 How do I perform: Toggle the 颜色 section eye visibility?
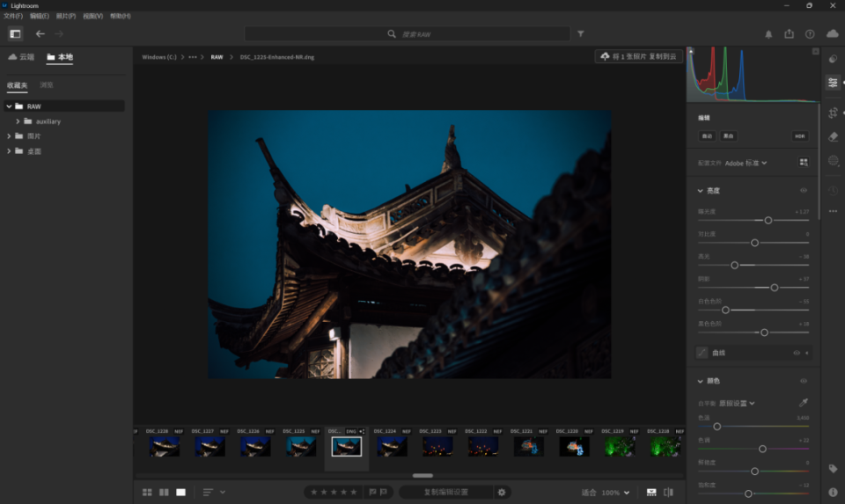(804, 381)
